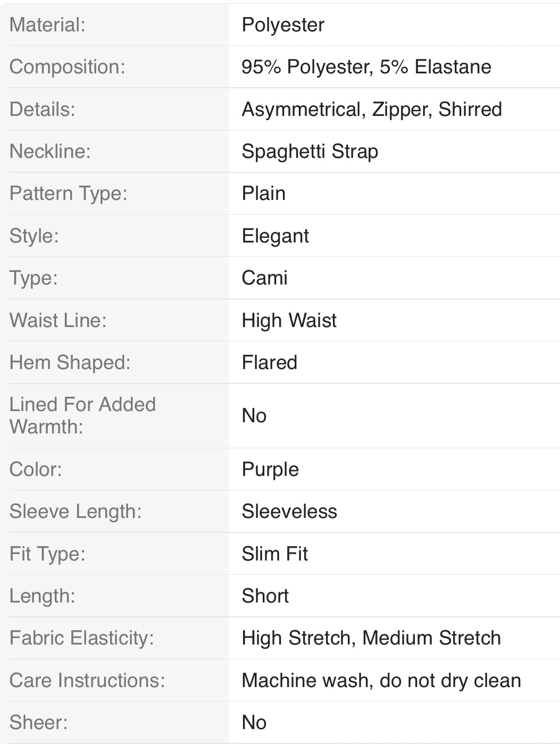This screenshot has width=560, height=744.
Task: Select the Fabric Elasticity label
Action: (82, 638)
